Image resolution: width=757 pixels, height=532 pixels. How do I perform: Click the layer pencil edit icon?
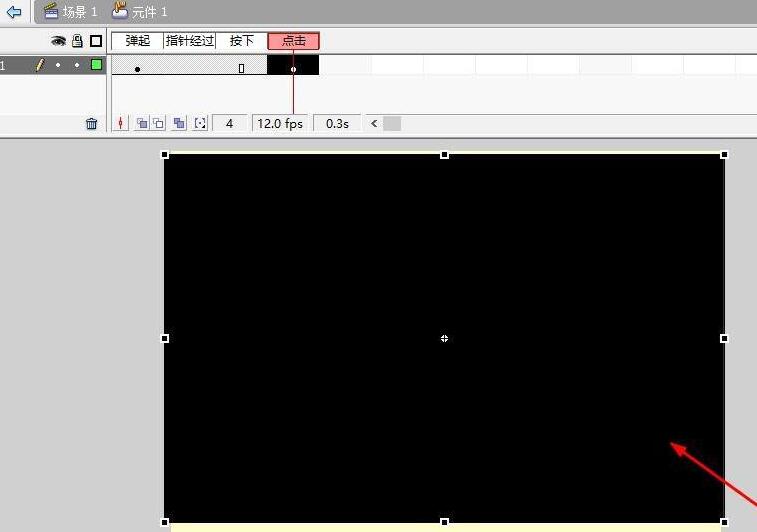click(40, 65)
